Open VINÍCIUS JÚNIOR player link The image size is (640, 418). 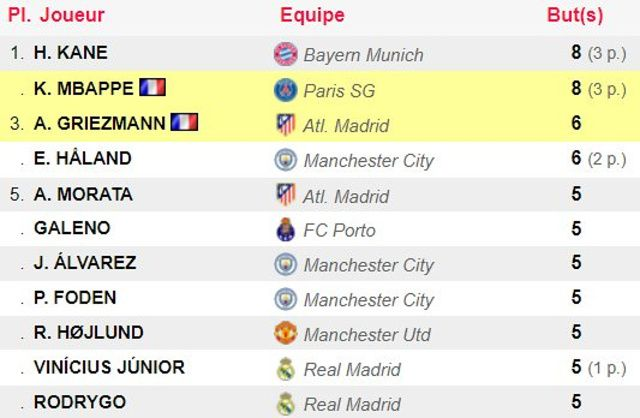click(109, 367)
